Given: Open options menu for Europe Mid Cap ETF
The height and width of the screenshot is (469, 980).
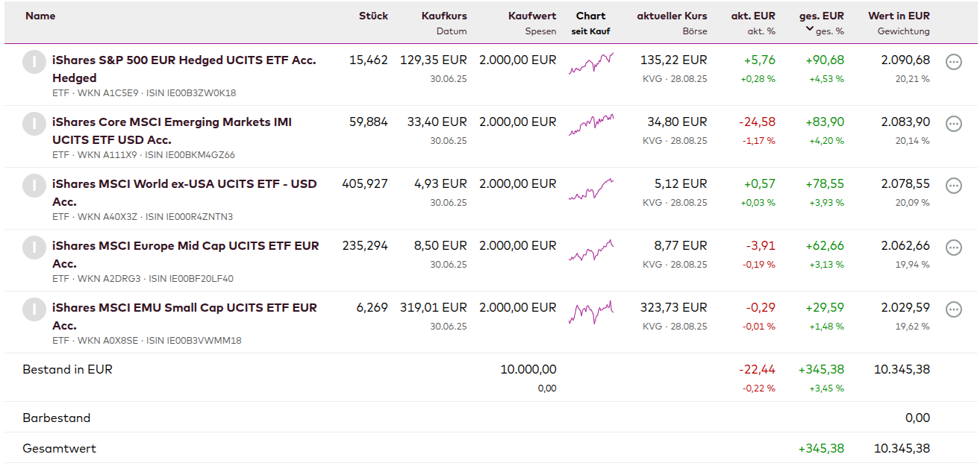Looking at the screenshot, I should [x=953, y=248].
